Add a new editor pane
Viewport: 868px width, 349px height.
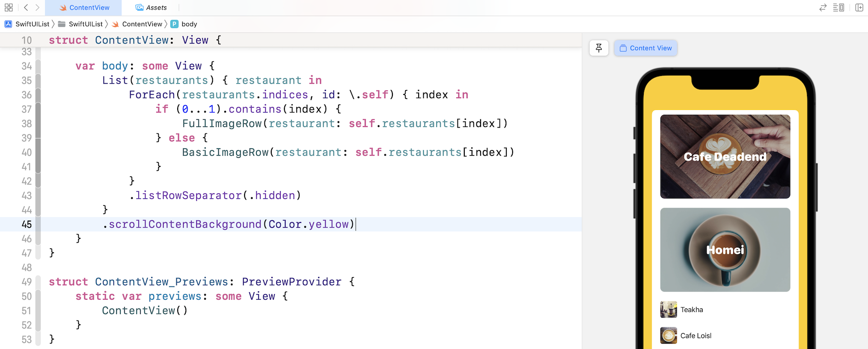pyautogui.click(x=859, y=8)
